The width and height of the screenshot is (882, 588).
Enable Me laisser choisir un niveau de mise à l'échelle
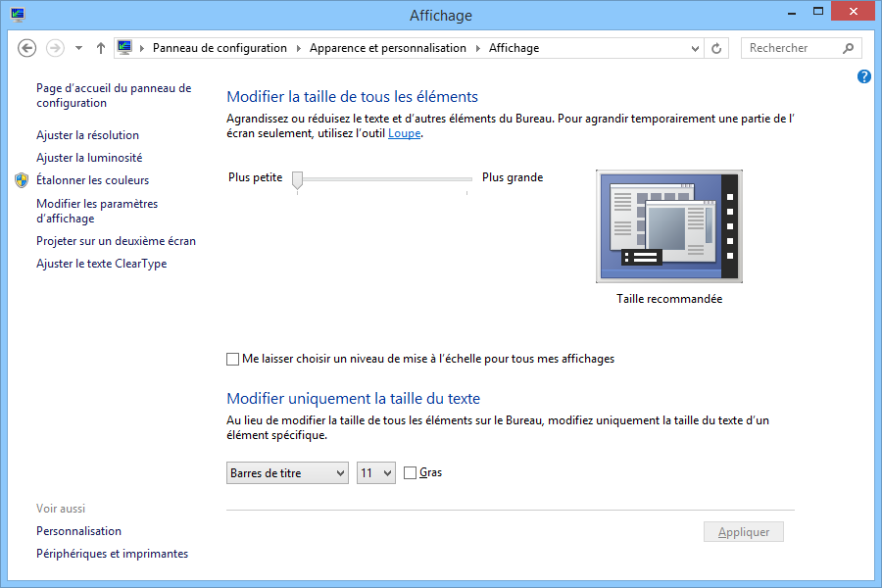(232, 359)
